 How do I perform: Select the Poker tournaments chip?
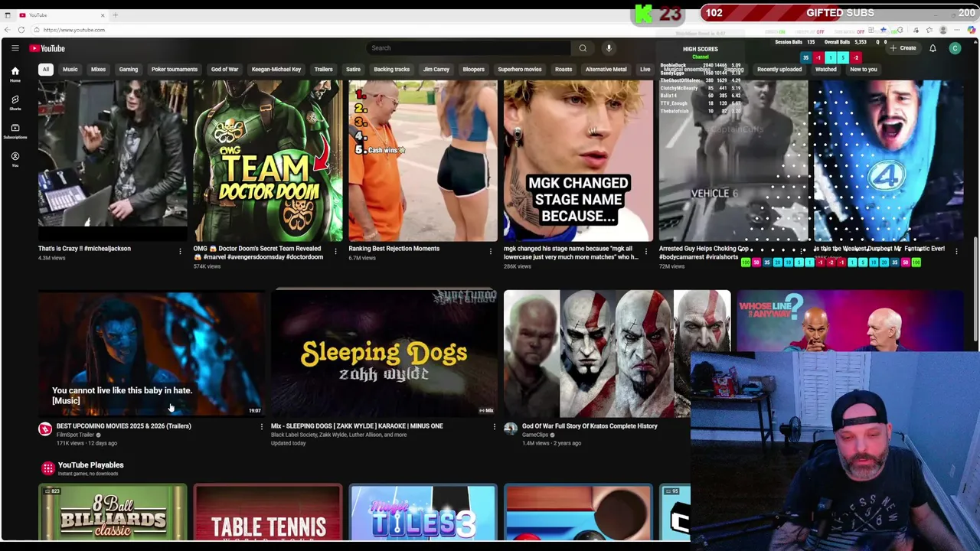coord(174,69)
